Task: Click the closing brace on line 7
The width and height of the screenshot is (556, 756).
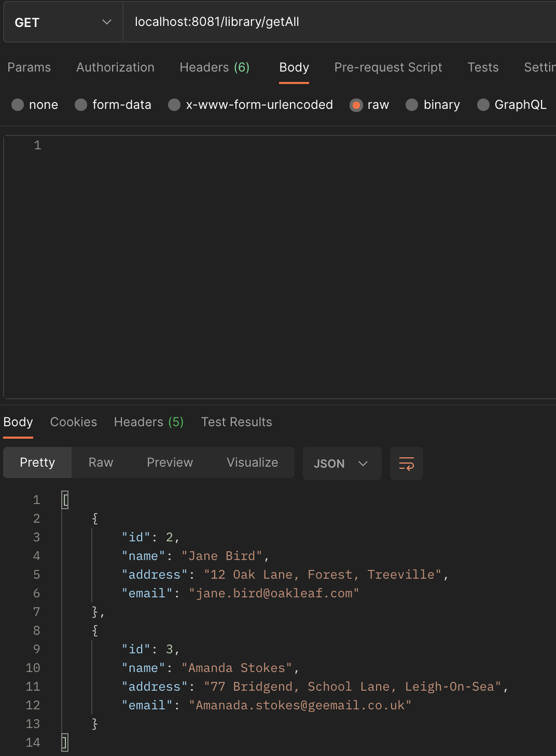Action: click(x=95, y=612)
